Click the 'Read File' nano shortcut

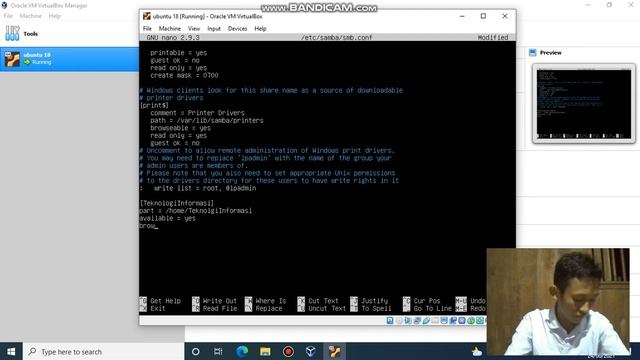(220, 309)
